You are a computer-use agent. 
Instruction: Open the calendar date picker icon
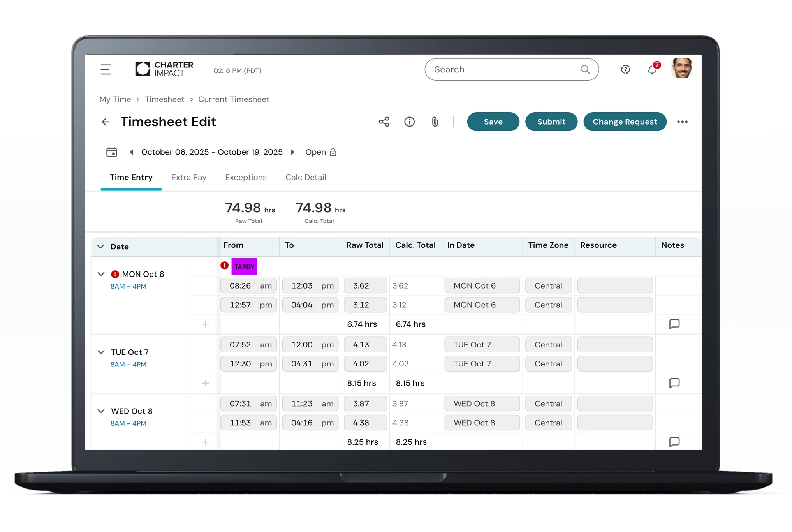[x=111, y=152]
